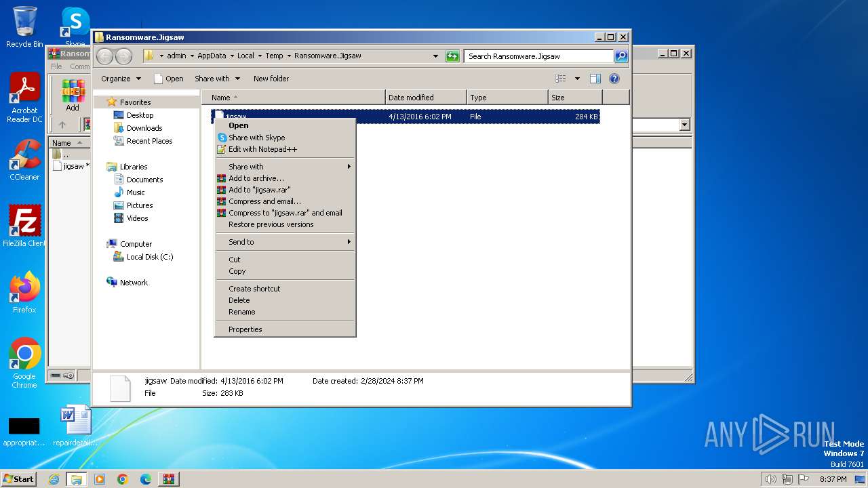Select Add to archive... option
This screenshot has width=868, height=488.
(x=285, y=178)
